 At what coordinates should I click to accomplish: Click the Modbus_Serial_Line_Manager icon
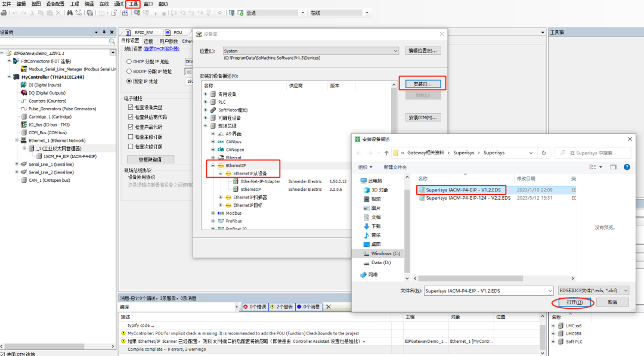pos(24,69)
